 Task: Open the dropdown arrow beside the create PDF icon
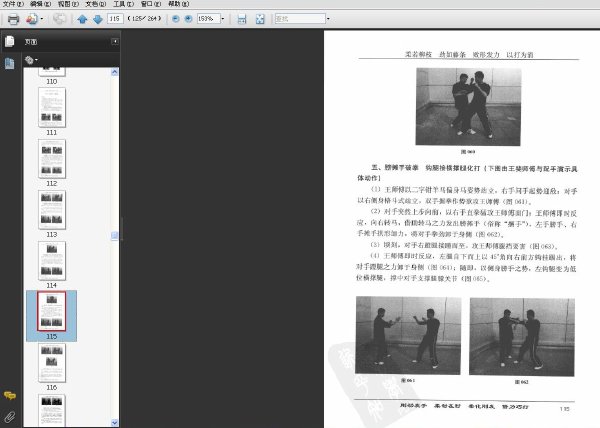(41, 19)
